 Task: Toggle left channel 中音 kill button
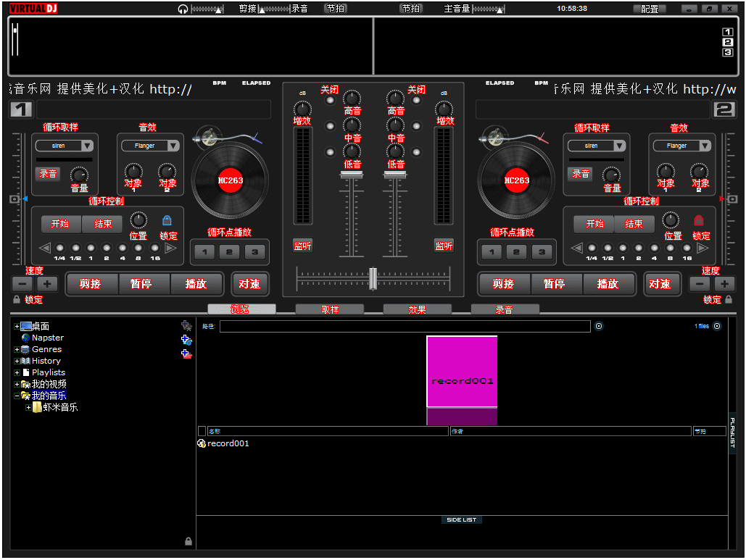point(330,126)
